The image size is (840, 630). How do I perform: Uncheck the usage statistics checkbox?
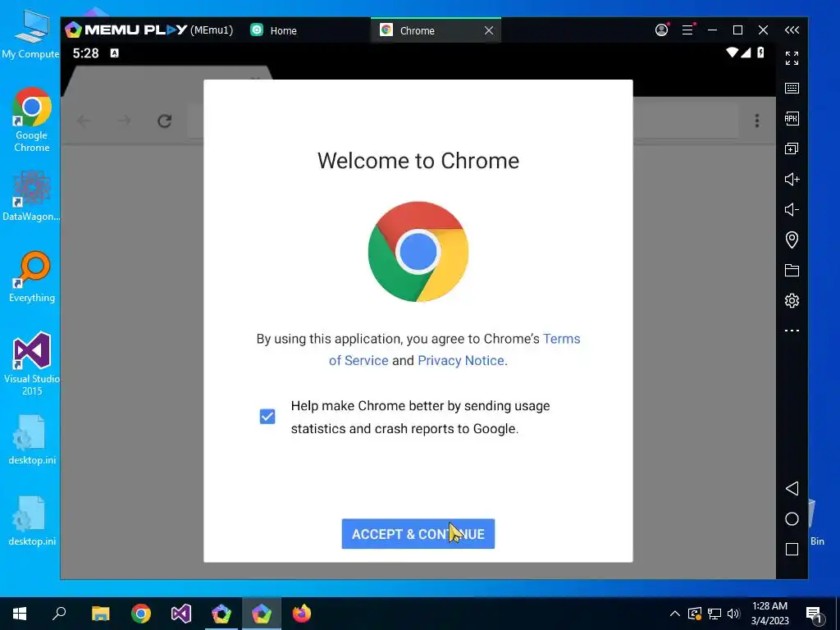pyautogui.click(x=267, y=416)
